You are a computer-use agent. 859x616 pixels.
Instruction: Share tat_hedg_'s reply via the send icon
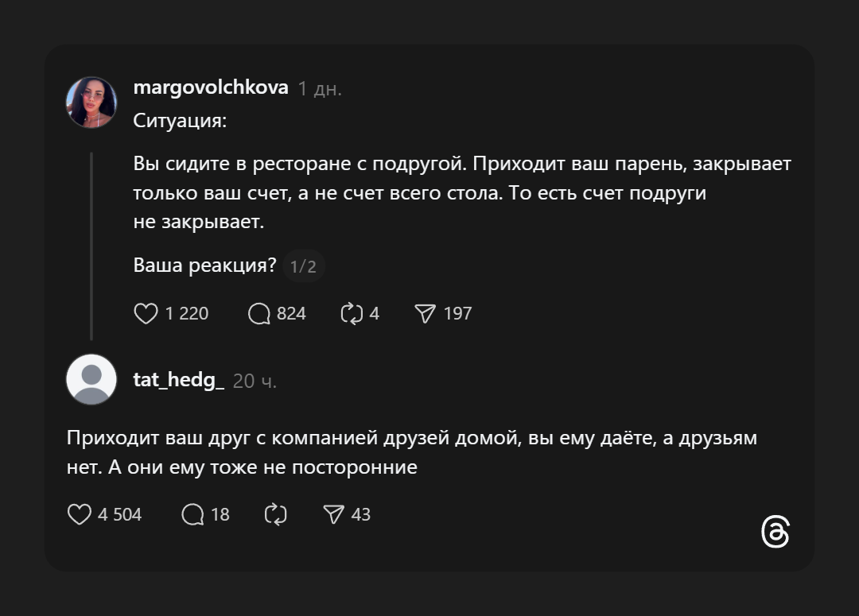[x=334, y=514]
